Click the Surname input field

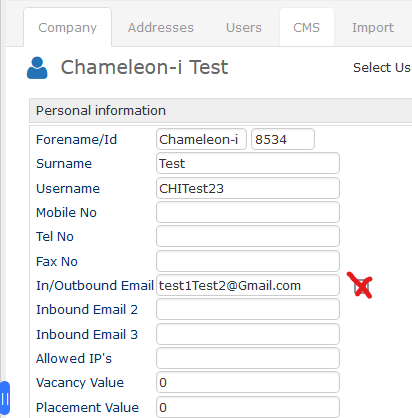[248, 163]
